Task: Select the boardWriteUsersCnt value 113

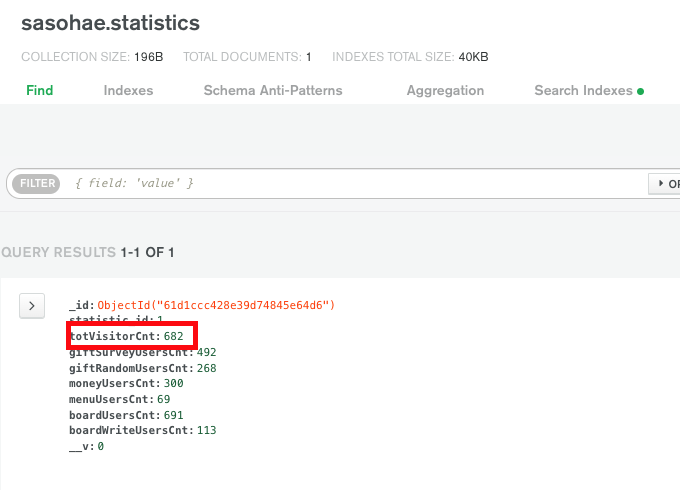Action: [x=206, y=430]
